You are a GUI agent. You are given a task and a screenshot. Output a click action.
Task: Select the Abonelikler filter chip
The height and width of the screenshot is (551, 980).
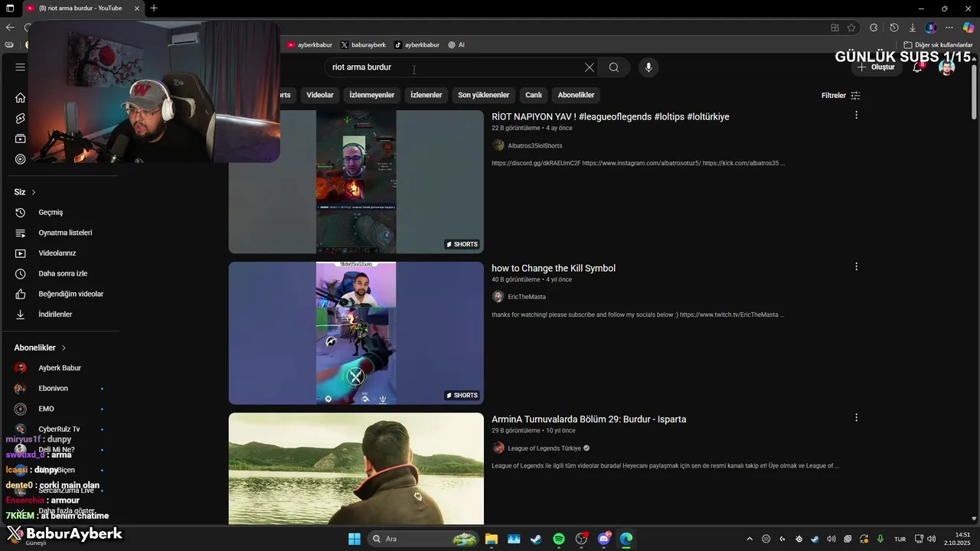576,95
